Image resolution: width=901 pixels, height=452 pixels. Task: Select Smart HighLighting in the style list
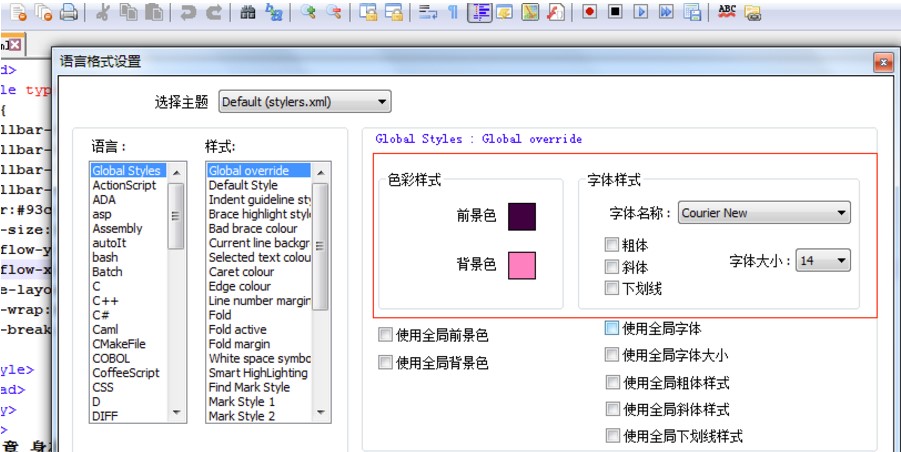click(259, 372)
